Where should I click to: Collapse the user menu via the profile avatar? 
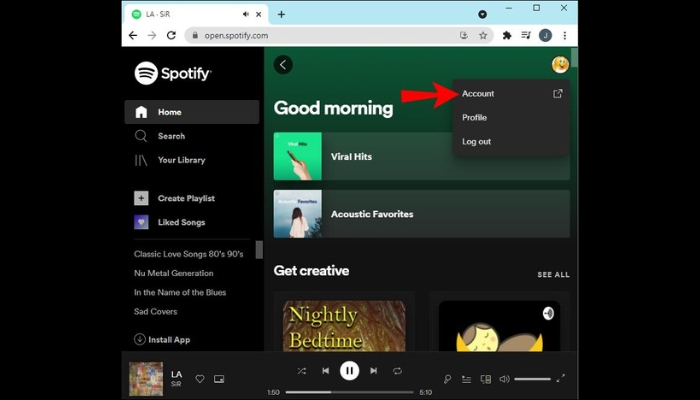(560, 64)
